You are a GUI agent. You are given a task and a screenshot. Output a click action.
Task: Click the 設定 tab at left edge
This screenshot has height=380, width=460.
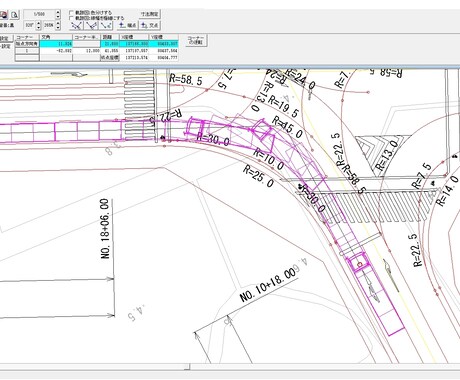(x=5, y=38)
